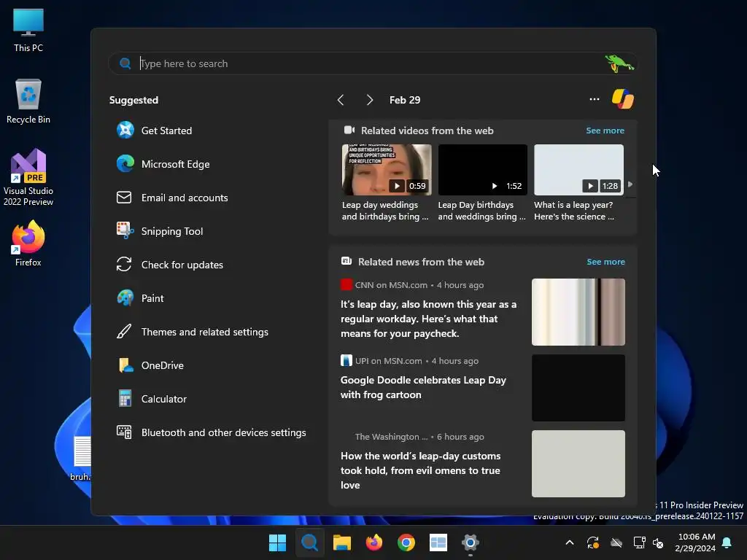This screenshot has height=560, width=747.
Task: Click the muted volume tray icon
Action: point(659,542)
